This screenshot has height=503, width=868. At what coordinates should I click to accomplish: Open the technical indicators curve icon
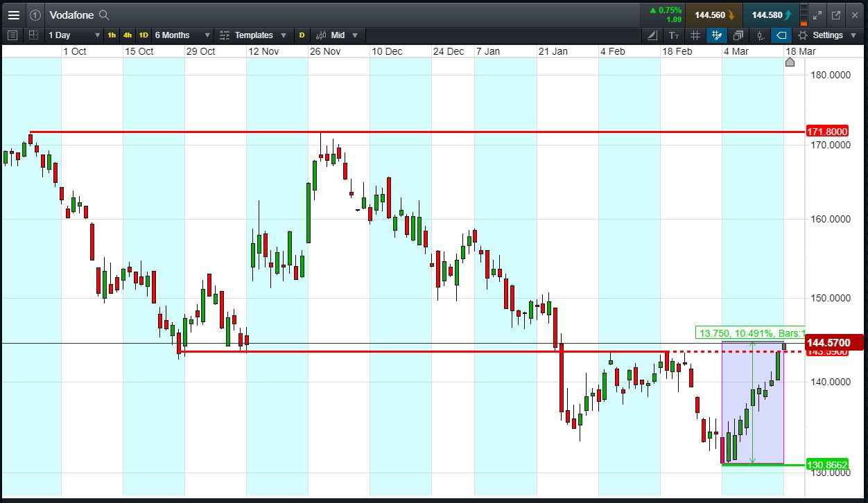(652, 35)
